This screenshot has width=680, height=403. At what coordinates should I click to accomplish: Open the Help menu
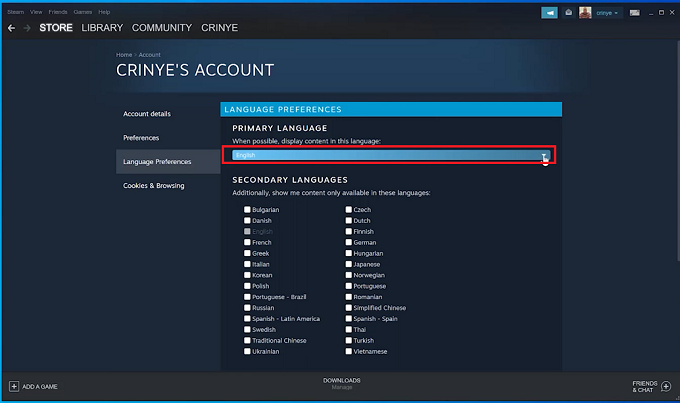[x=104, y=12]
